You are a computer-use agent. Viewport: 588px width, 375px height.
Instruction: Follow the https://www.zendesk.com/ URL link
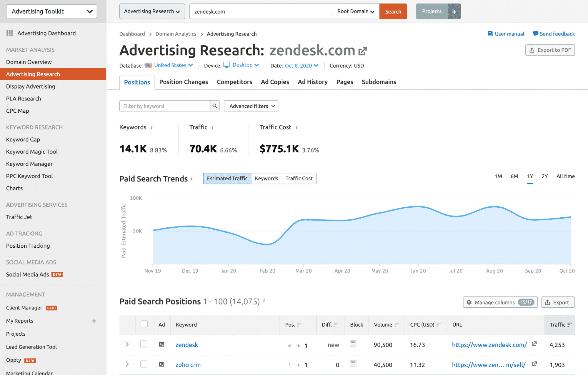[489, 345]
